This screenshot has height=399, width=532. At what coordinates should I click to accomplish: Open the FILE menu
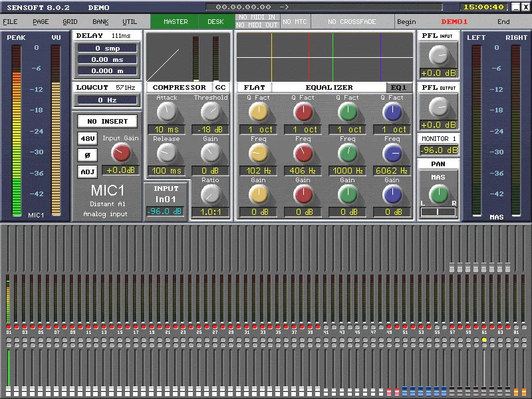[x=10, y=22]
